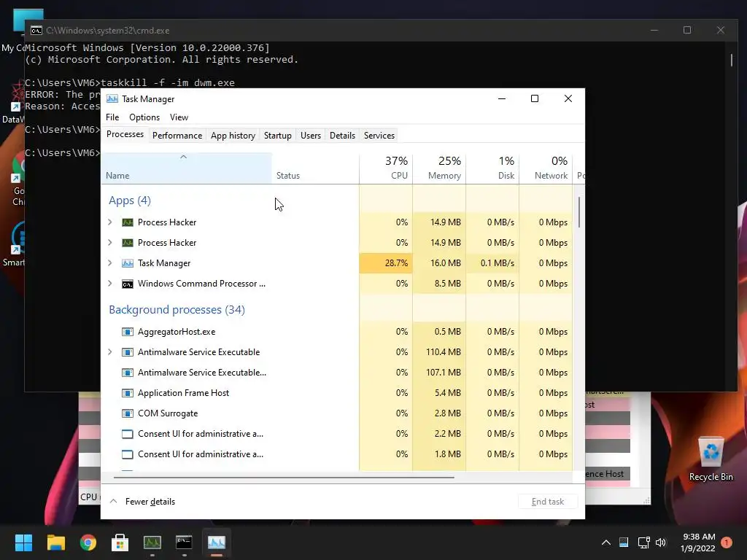
Task: Expand the Task Manager process entry
Action: [110, 263]
